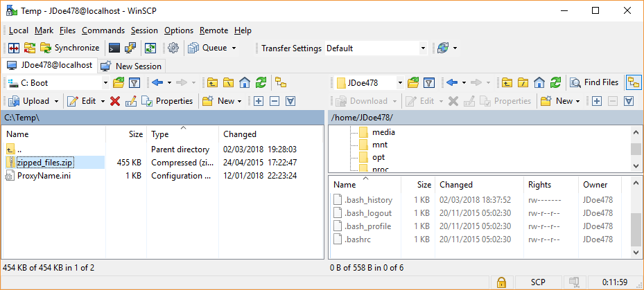Open the local panel filter icon
Image resolution: width=644 pixels, height=290 pixels.
click(134, 83)
